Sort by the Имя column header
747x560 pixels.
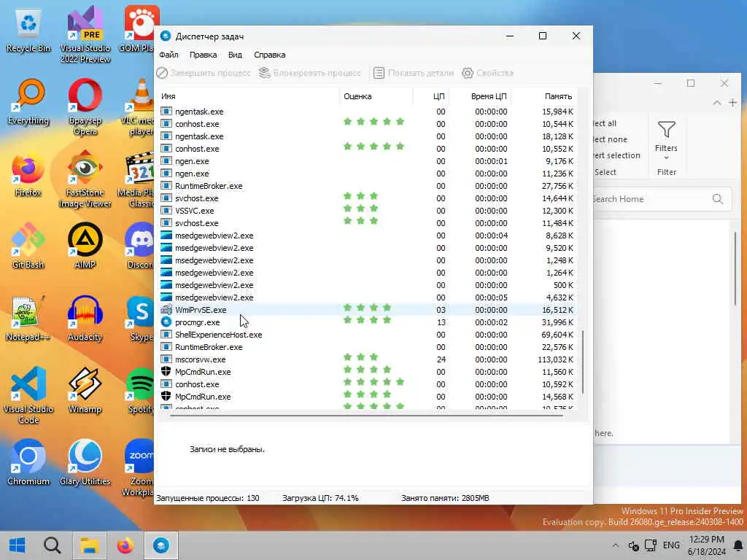point(248,96)
